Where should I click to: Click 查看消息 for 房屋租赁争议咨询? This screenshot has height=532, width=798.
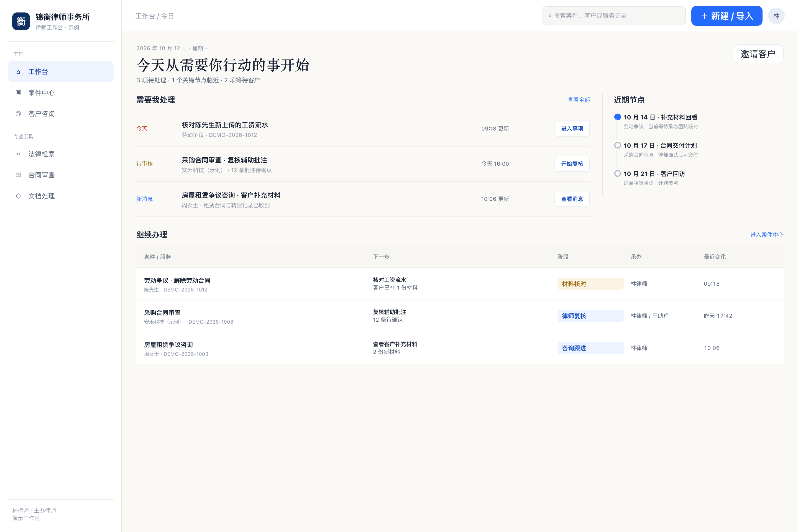click(572, 199)
